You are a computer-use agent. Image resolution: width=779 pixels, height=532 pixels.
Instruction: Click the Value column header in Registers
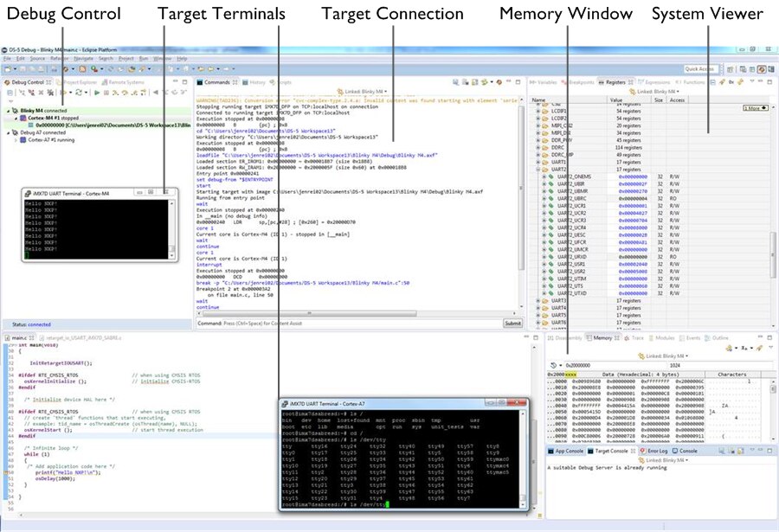pos(630,99)
